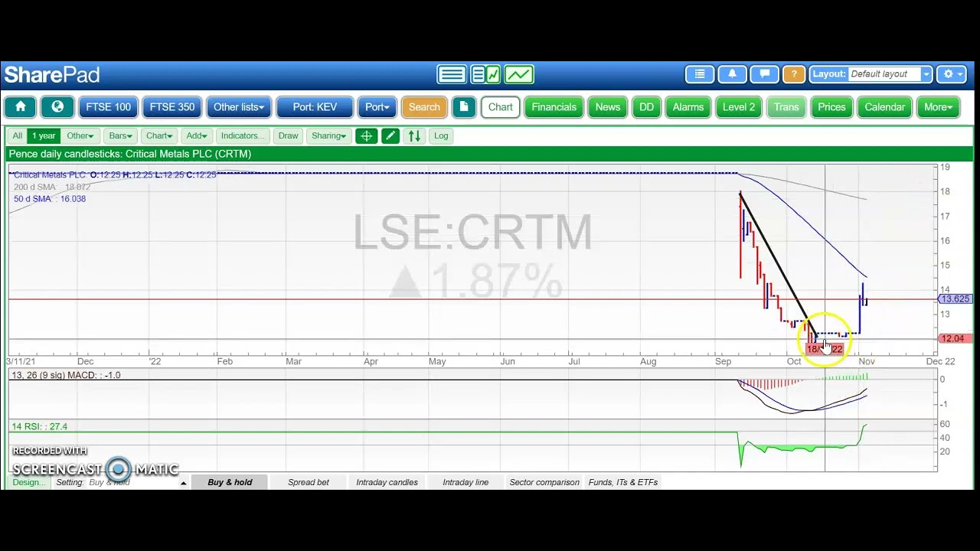Open the Port dropdown
This screenshot has height=551, width=980.
[x=377, y=107]
